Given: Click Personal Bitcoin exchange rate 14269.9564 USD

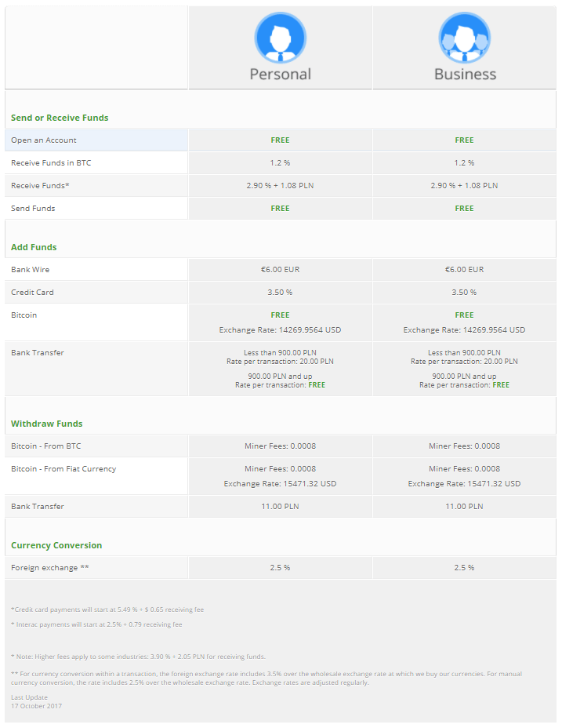Looking at the screenshot, I should [280, 330].
